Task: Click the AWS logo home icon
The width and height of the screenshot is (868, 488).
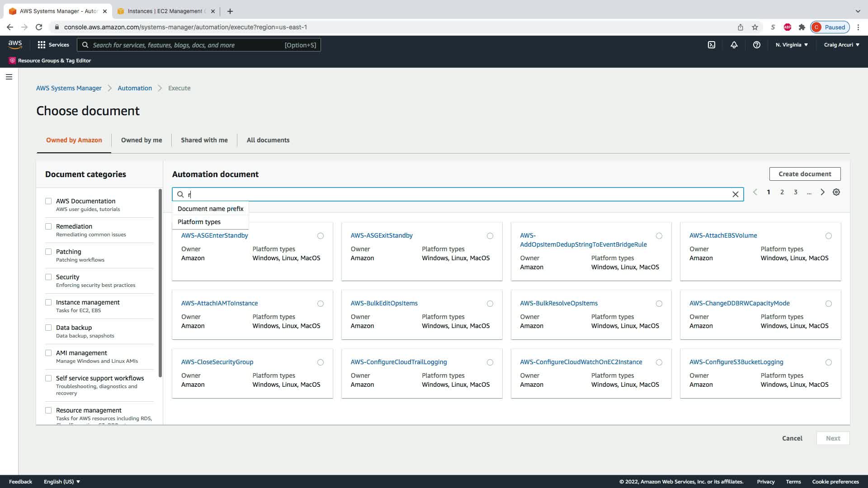Action: pos(15,44)
